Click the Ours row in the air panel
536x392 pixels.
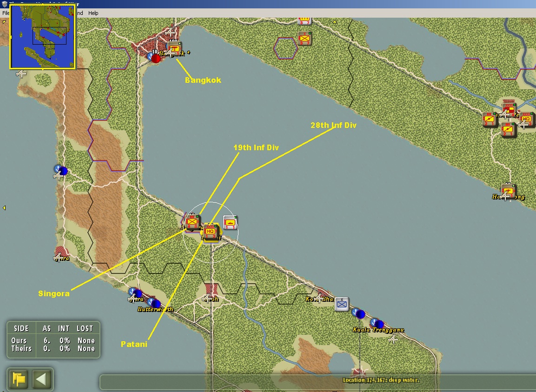(x=53, y=340)
